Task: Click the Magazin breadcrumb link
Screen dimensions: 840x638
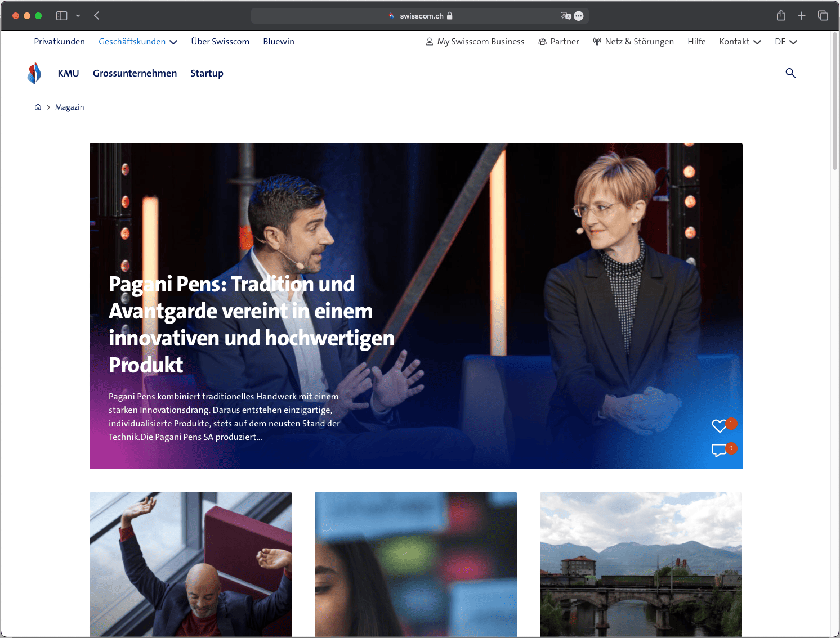Action: [70, 106]
